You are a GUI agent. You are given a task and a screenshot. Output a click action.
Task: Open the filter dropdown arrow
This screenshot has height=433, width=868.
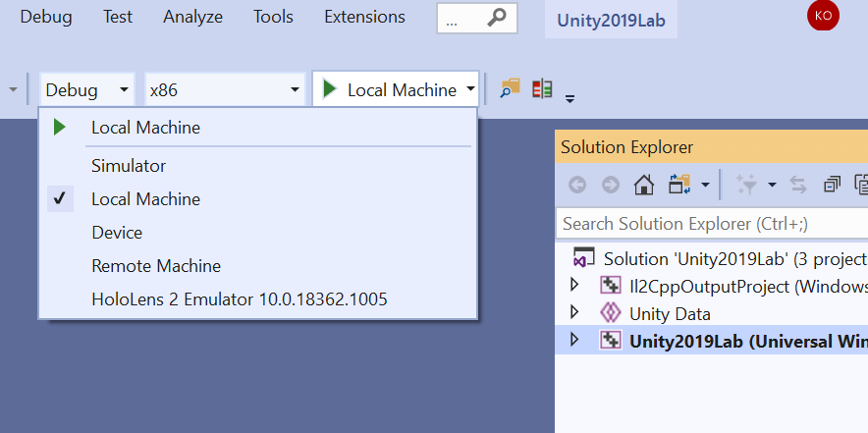pos(772,185)
